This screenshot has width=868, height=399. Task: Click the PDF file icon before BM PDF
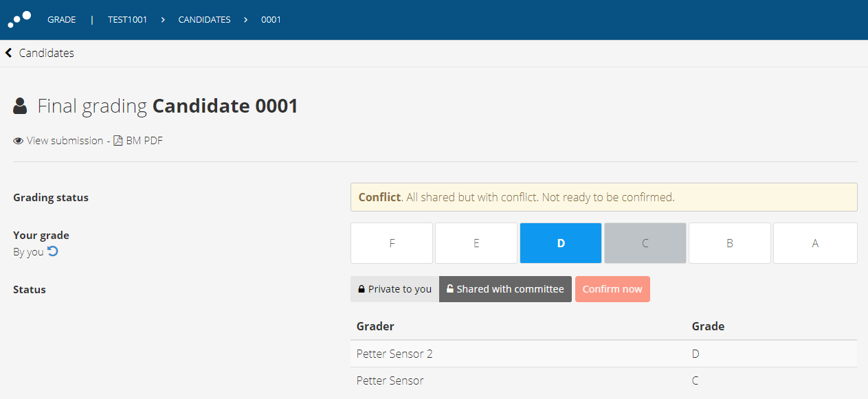coord(118,140)
